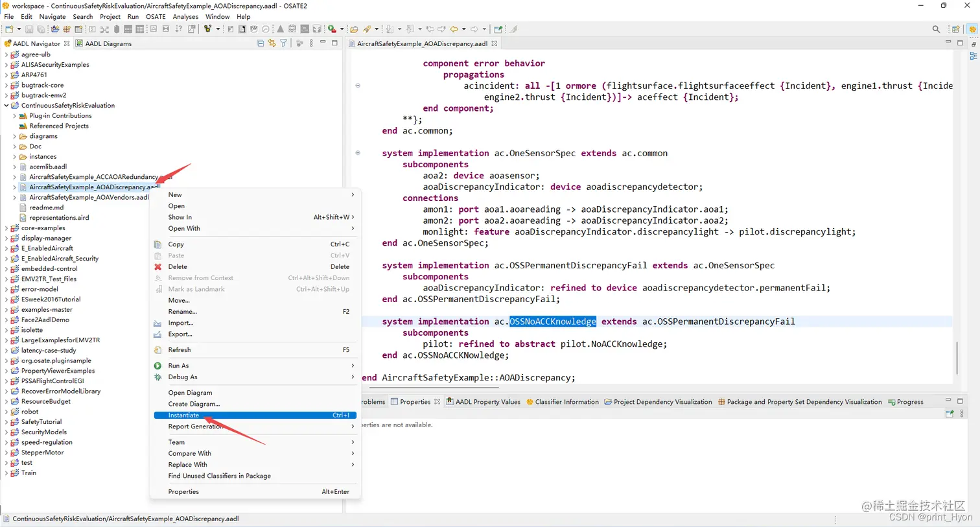980x527 pixels.
Task: Open the Report Generation submenu
Action: 255,427
